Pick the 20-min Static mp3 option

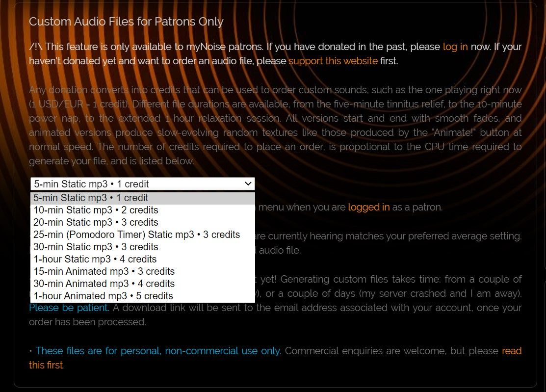pyautogui.click(x=96, y=223)
